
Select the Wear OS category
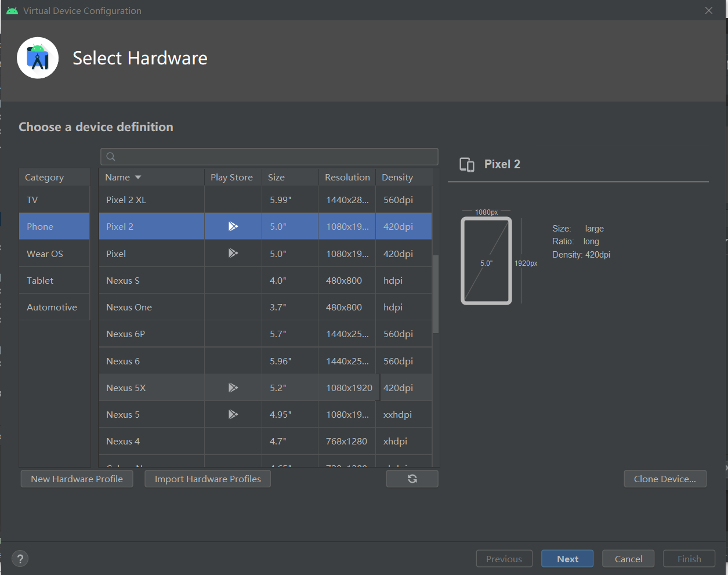pos(45,254)
